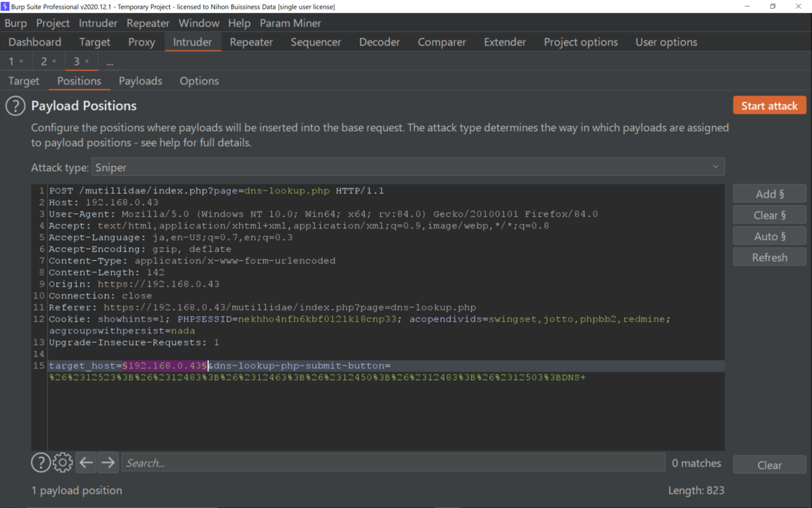Select Intruder attack tab 2
The height and width of the screenshot is (508, 812).
click(x=44, y=62)
